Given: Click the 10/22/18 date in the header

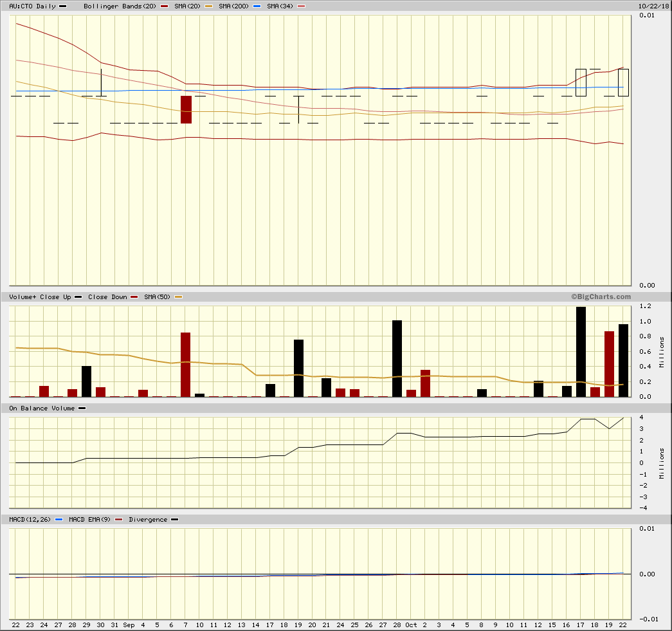Looking at the screenshot, I should 653,6.
